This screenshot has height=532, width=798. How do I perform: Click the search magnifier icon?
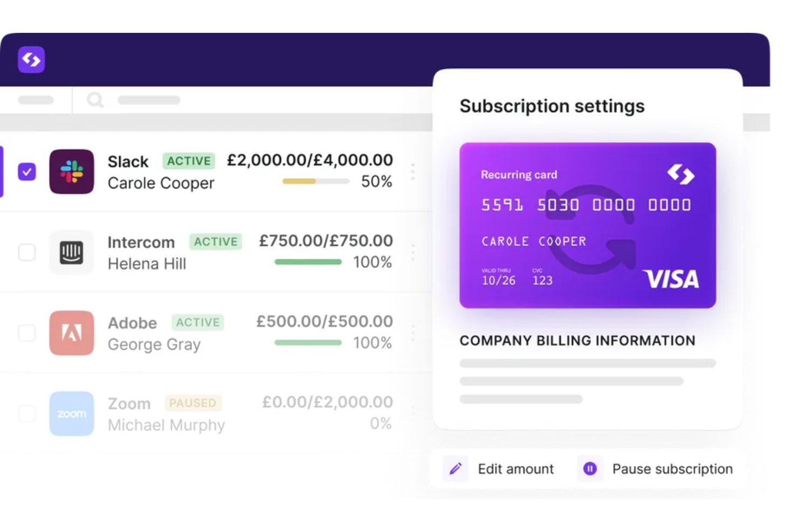tap(95, 100)
